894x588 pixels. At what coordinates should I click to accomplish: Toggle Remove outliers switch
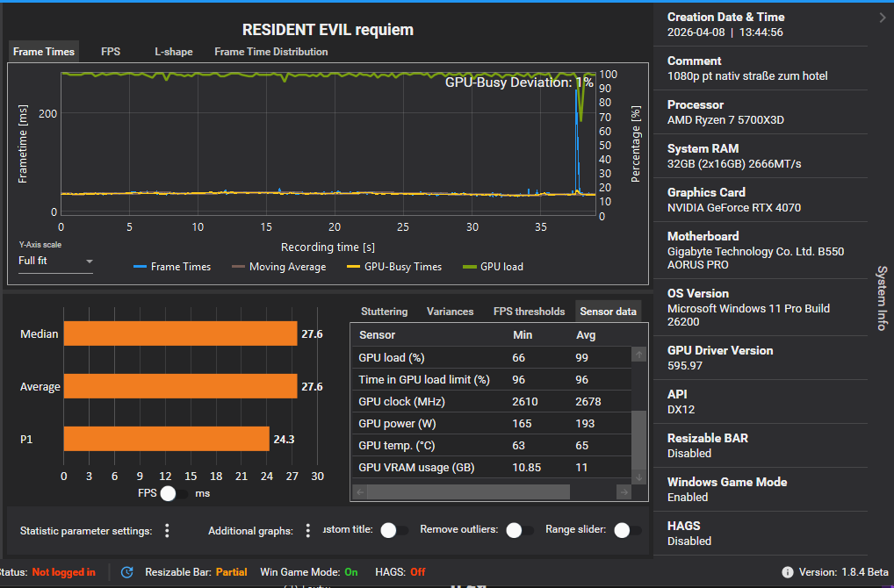[x=519, y=530]
